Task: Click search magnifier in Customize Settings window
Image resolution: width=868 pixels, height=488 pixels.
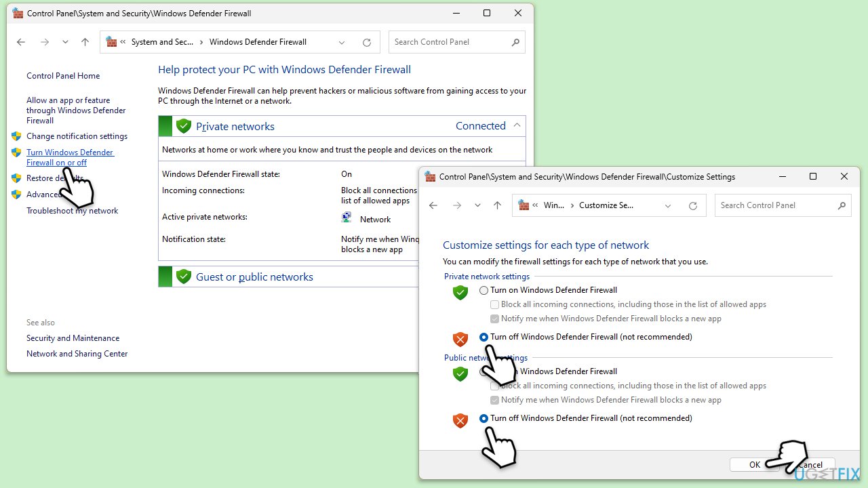Action: click(x=842, y=205)
